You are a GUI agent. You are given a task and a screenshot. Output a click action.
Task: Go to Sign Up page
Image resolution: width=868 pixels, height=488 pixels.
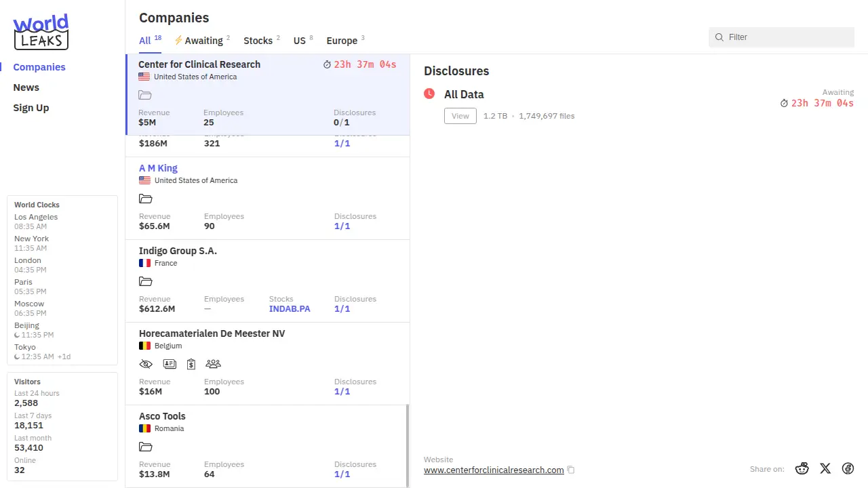click(x=31, y=108)
